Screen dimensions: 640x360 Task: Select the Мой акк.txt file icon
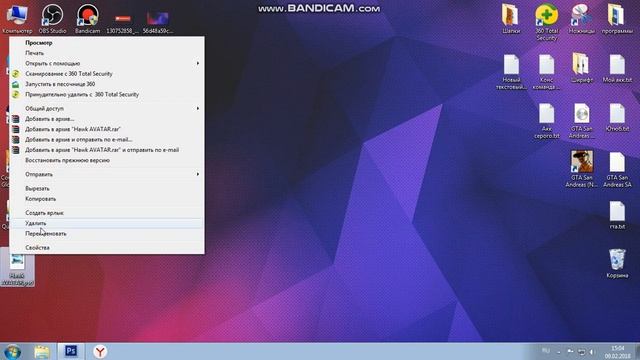(617, 68)
